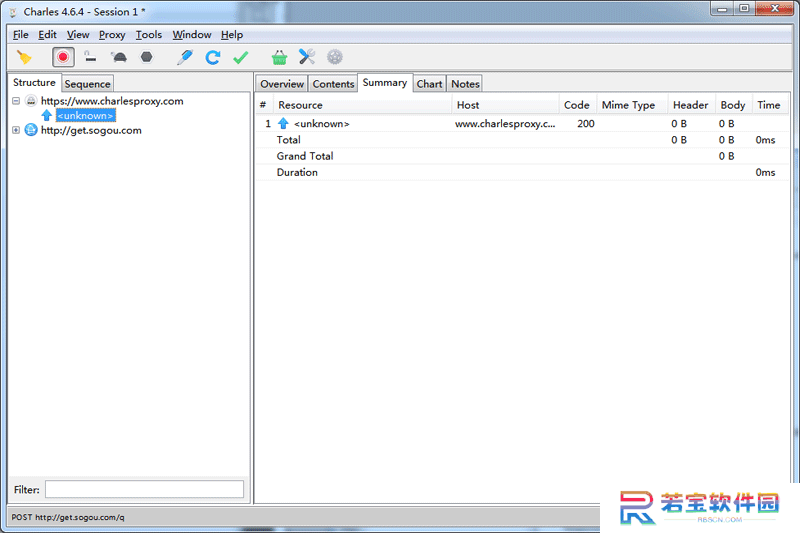
Task: Select the <unknown> tree entry
Action: (86, 116)
